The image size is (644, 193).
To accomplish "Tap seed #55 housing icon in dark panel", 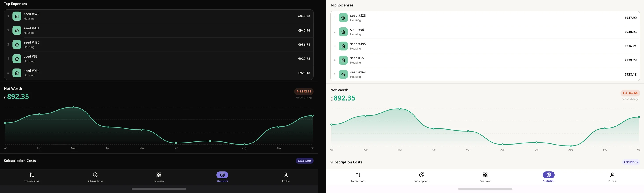I will click(x=17, y=59).
